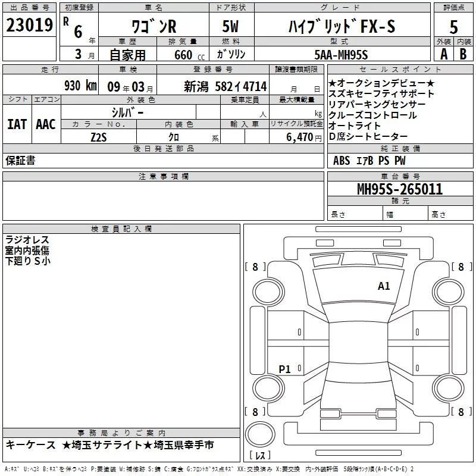The height and width of the screenshot is (476, 476).
Task: Click the air conditioner value AAC
Action: [46, 124]
